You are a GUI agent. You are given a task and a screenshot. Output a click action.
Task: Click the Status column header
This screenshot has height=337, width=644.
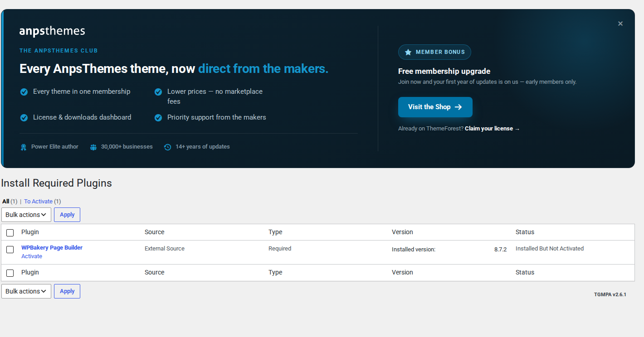(x=525, y=232)
